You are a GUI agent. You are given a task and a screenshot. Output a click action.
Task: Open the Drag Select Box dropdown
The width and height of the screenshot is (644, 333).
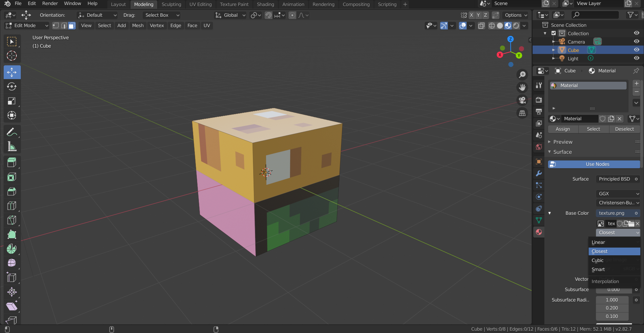[x=162, y=15]
